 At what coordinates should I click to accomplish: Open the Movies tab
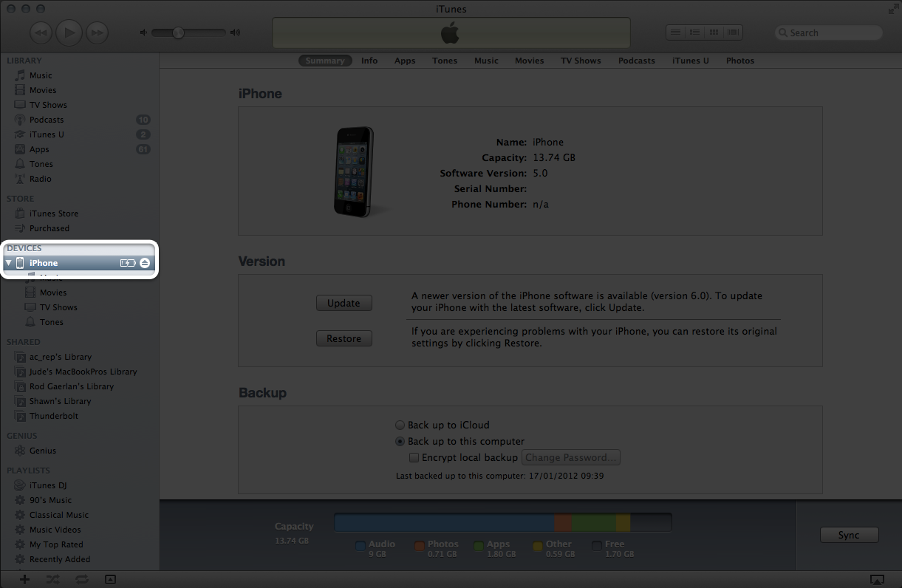click(x=530, y=61)
